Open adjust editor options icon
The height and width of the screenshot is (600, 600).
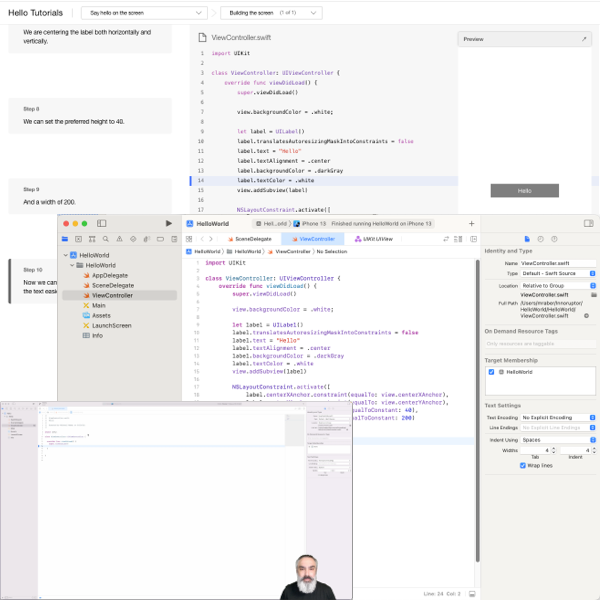tap(458, 239)
